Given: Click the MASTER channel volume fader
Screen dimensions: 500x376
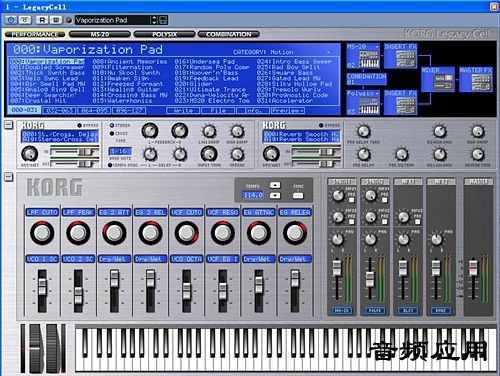Looking at the screenshot, I should click(x=473, y=267).
